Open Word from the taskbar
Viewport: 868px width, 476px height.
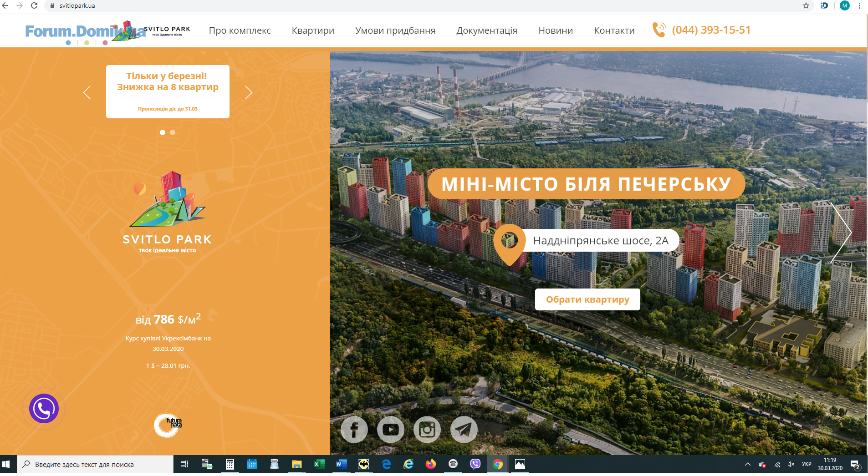click(x=341, y=464)
